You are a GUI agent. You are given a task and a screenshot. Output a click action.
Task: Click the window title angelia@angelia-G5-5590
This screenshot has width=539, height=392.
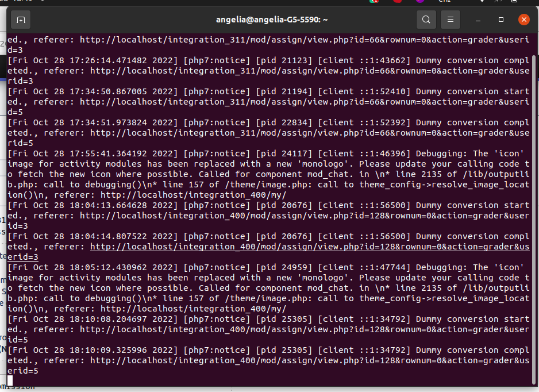click(x=272, y=20)
